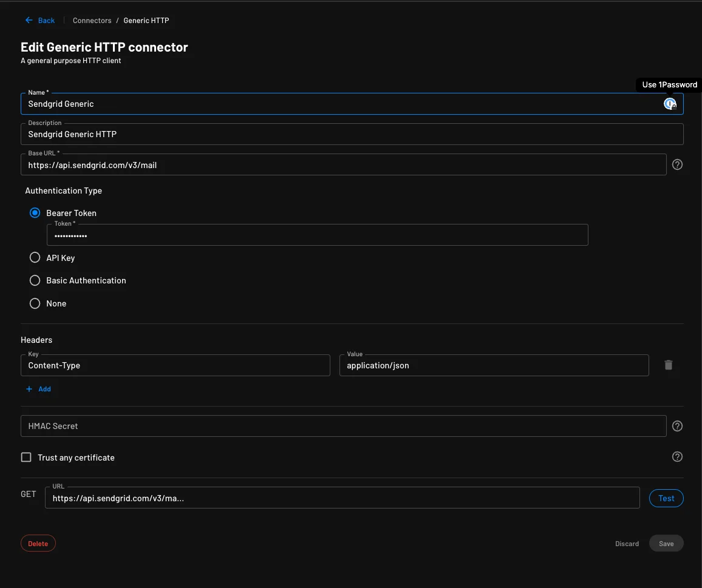Go to Connectors breadcrumb link
The image size is (702, 588).
(92, 21)
